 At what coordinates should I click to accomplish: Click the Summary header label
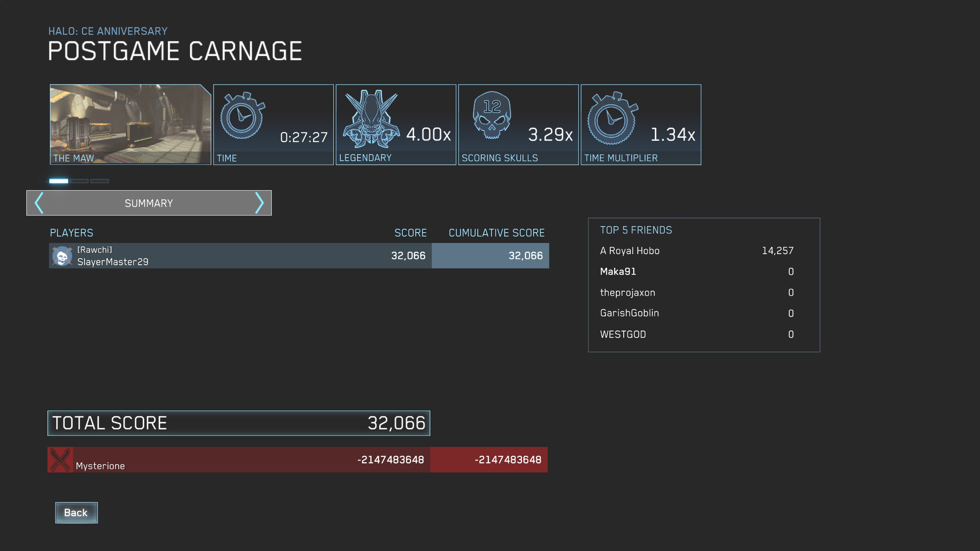(149, 203)
